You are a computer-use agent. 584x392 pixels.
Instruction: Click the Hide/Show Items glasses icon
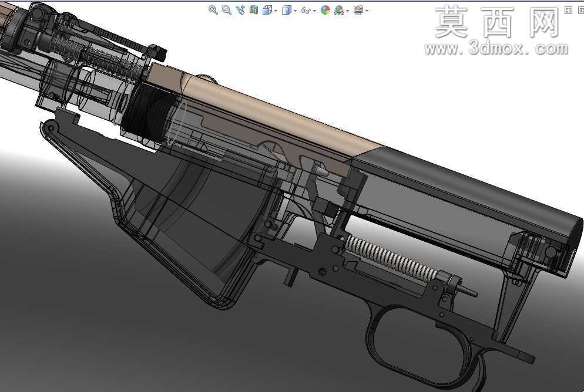click(306, 11)
